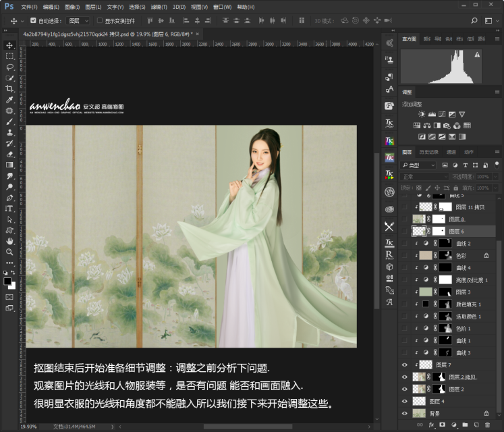The height and width of the screenshot is (432, 504).
Task: Create a new group folder icon
Action: [x=465, y=425]
